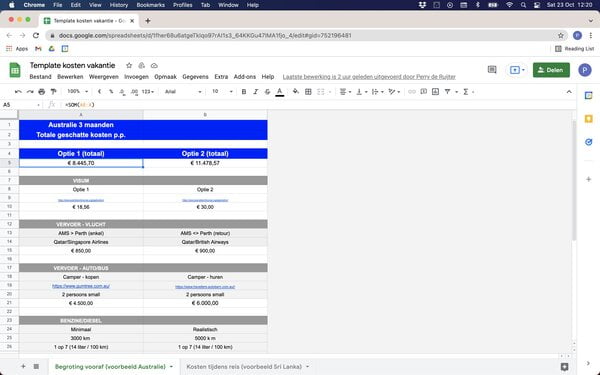The width and height of the screenshot is (600, 375).
Task: Open the last edit history link
Action: click(369, 77)
